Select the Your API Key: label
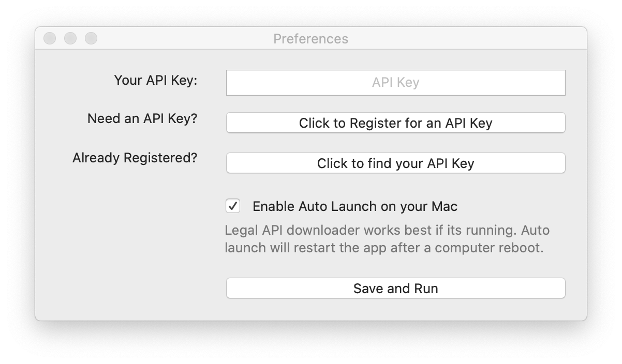Image resolution: width=622 pixels, height=364 pixels. (156, 81)
